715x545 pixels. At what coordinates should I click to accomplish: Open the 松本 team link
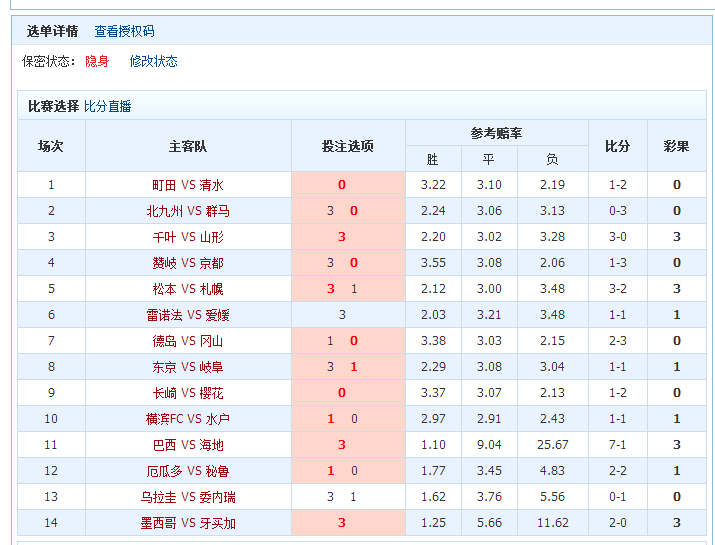tap(163, 289)
